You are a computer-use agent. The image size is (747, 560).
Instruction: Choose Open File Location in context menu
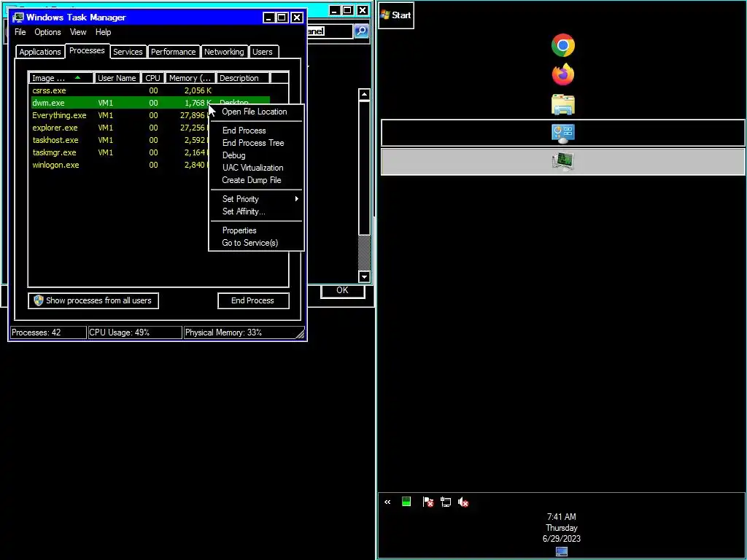point(255,112)
